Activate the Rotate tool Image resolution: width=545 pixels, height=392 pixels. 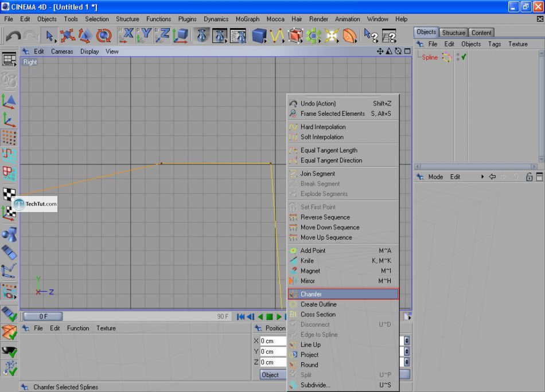[103, 36]
